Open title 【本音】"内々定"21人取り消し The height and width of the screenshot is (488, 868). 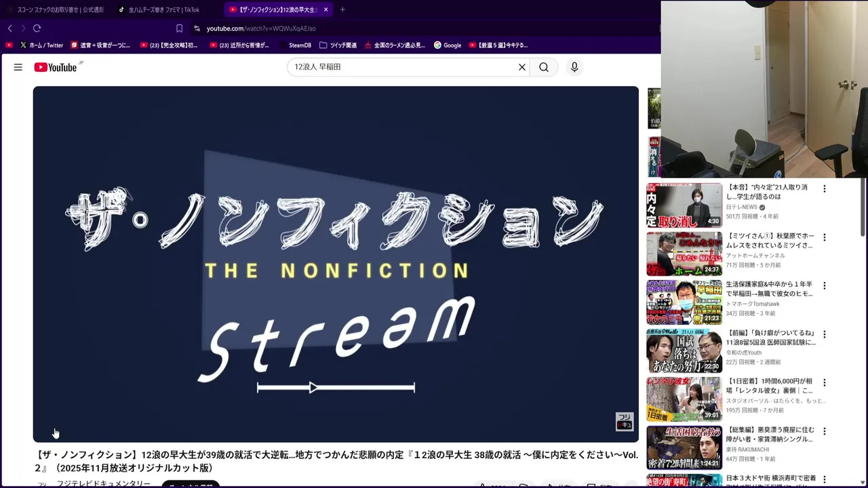click(767, 192)
